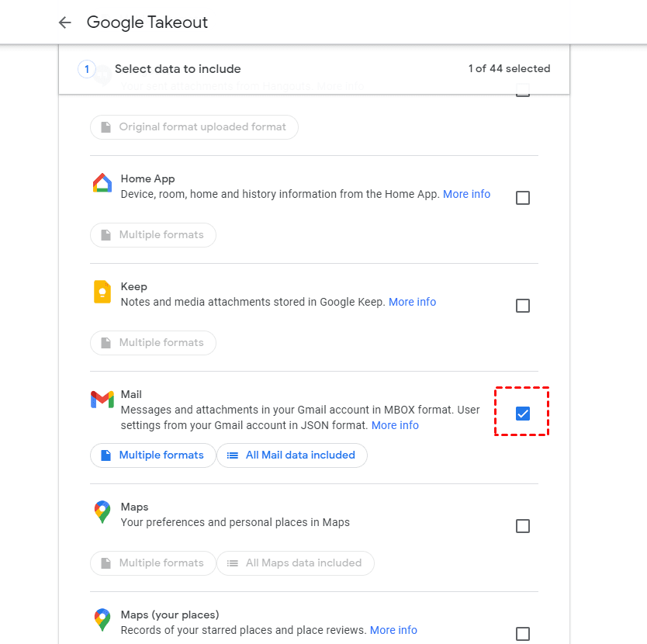Click the step 1 number badge
This screenshot has height=644, width=647.
point(87,69)
